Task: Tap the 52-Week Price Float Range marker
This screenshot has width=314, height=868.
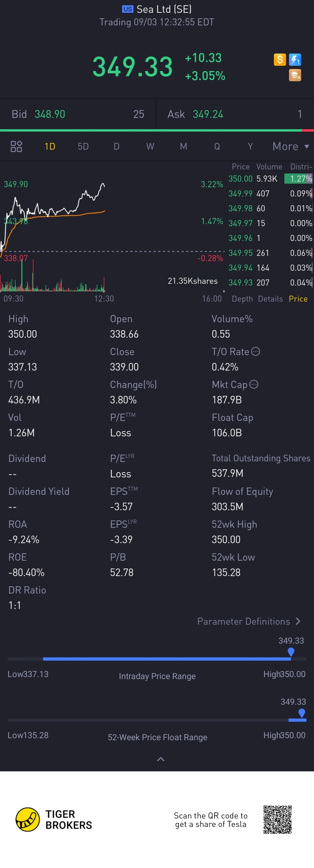Action: (302, 713)
